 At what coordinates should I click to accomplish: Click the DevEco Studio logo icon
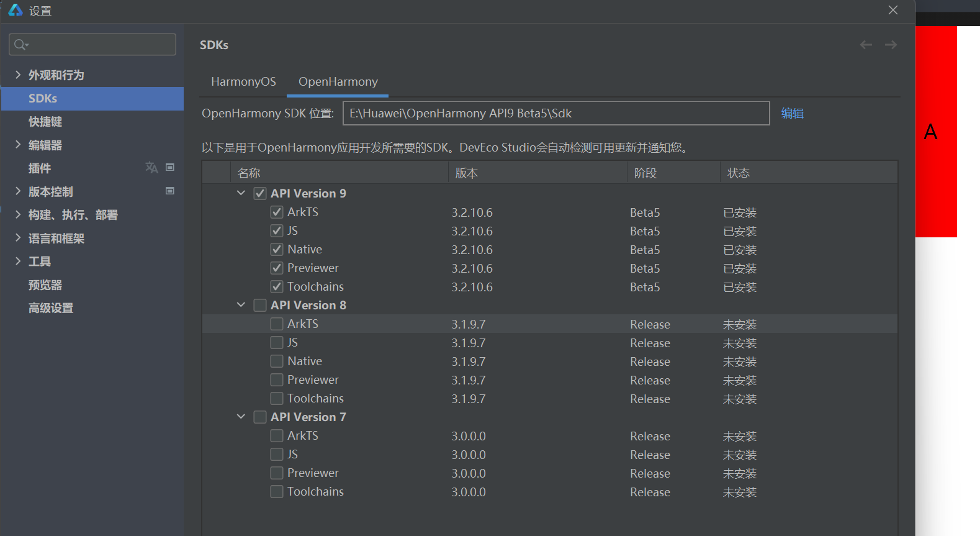[x=16, y=10]
